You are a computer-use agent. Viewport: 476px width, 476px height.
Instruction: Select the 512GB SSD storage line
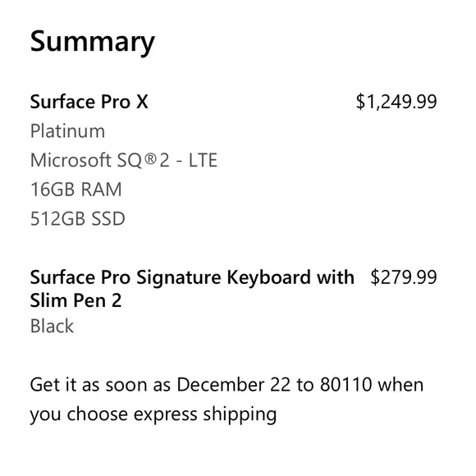pyautogui.click(x=77, y=218)
